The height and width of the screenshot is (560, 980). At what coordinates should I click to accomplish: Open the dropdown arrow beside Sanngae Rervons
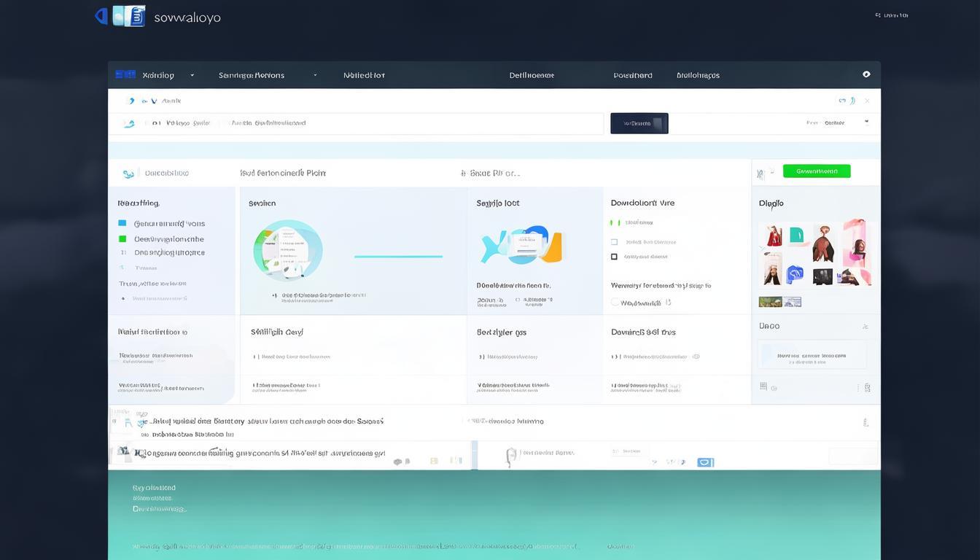[x=315, y=75]
